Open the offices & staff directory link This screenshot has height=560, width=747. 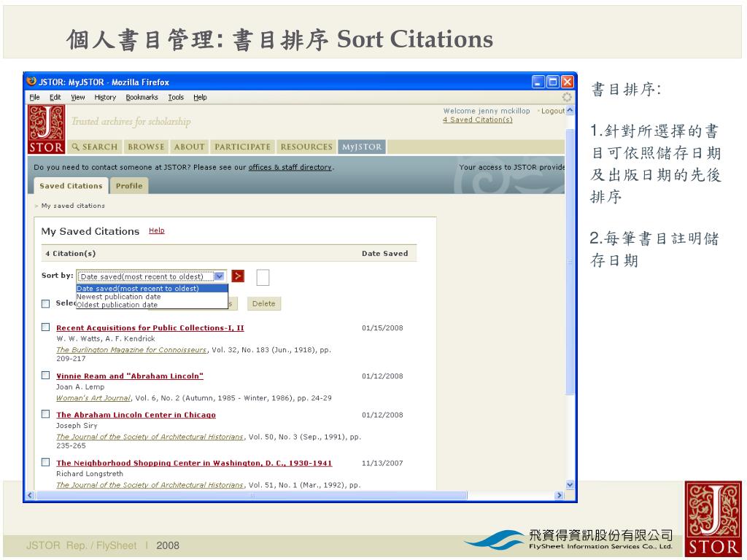(x=290, y=167)
